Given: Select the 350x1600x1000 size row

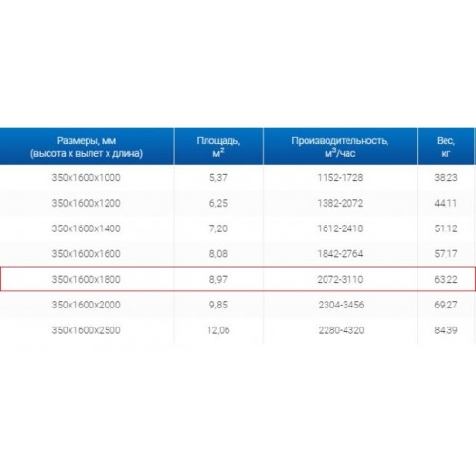Looking at the screenshot, I should point(237,178).
